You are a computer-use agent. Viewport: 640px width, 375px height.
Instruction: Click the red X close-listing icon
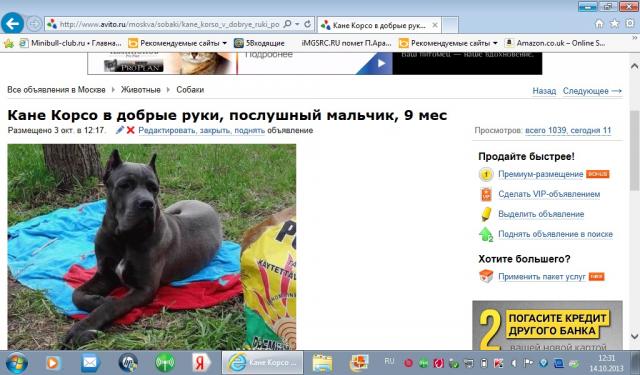130,130
